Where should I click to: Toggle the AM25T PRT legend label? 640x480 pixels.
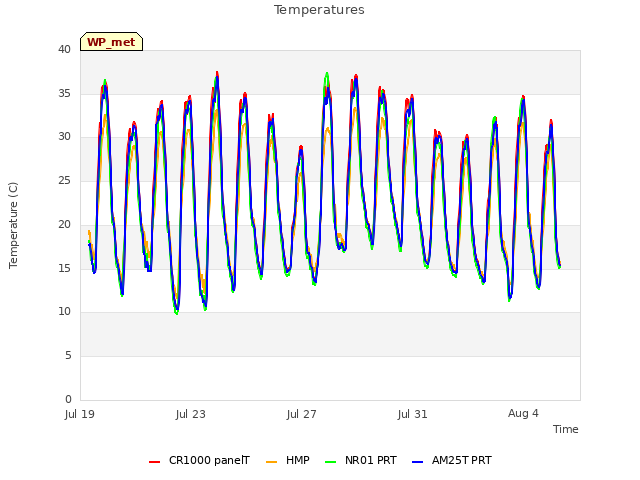coord(462,460)
